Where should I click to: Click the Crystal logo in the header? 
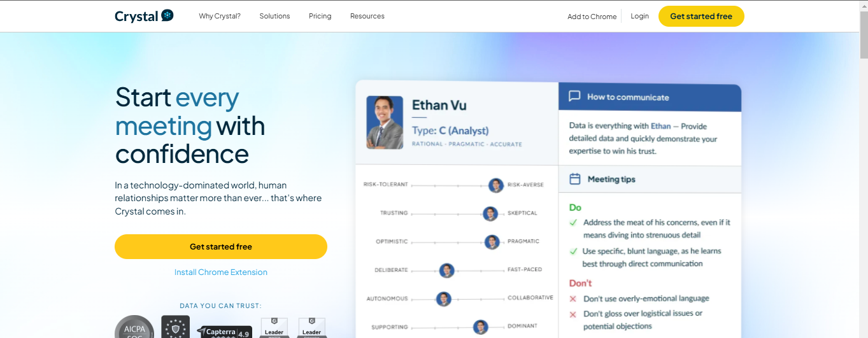144,16
